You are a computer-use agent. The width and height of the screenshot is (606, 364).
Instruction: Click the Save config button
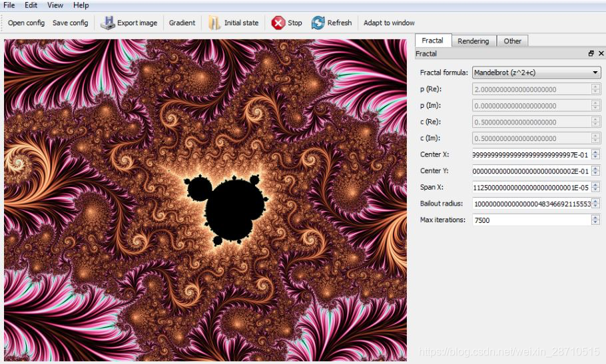(71, 23)
